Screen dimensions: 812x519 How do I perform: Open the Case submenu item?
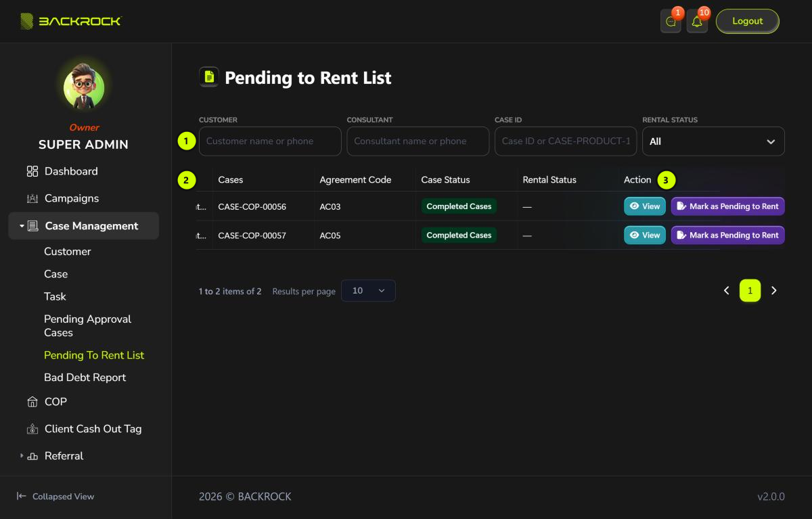click(56, 274)
